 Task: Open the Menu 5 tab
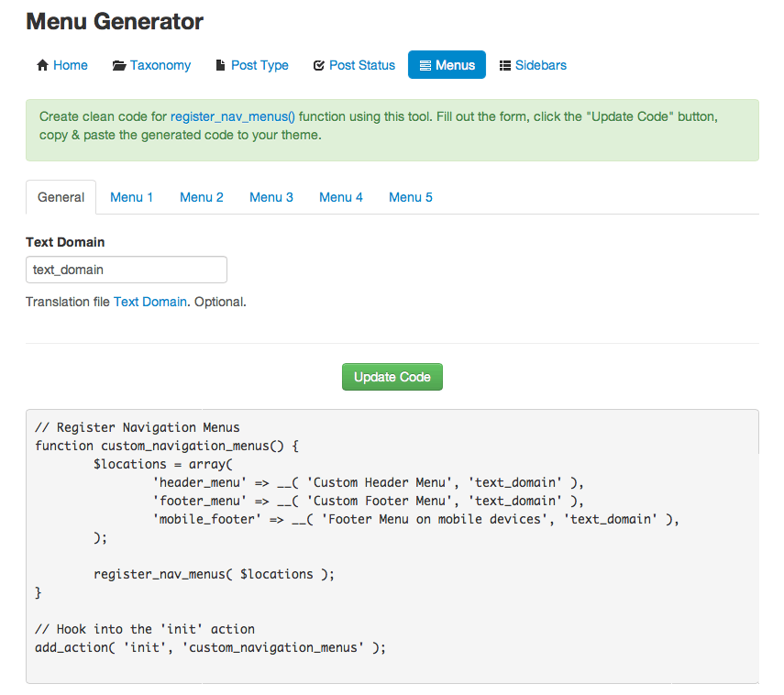coord(411,197)
